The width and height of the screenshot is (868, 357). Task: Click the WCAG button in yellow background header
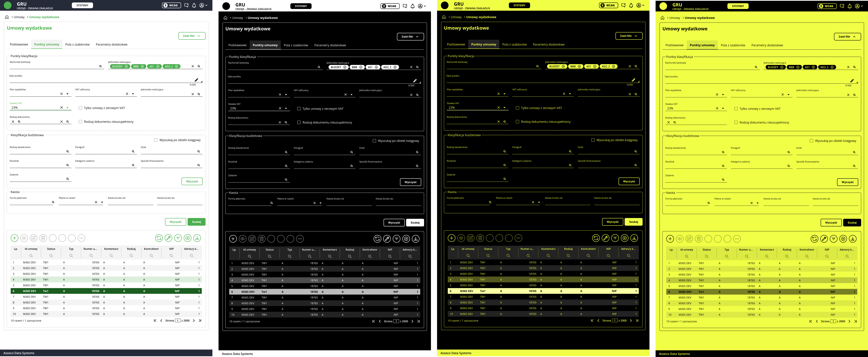(x=827, y=6)
